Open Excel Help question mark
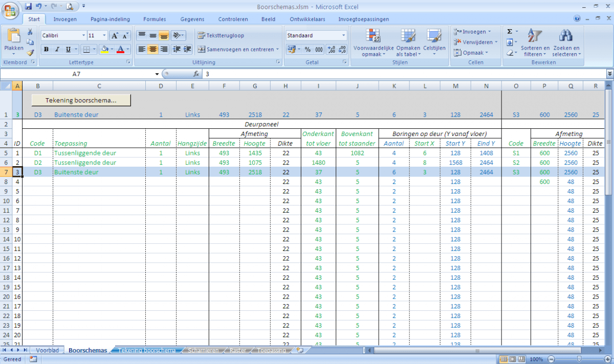 click(x=577, y=19)
